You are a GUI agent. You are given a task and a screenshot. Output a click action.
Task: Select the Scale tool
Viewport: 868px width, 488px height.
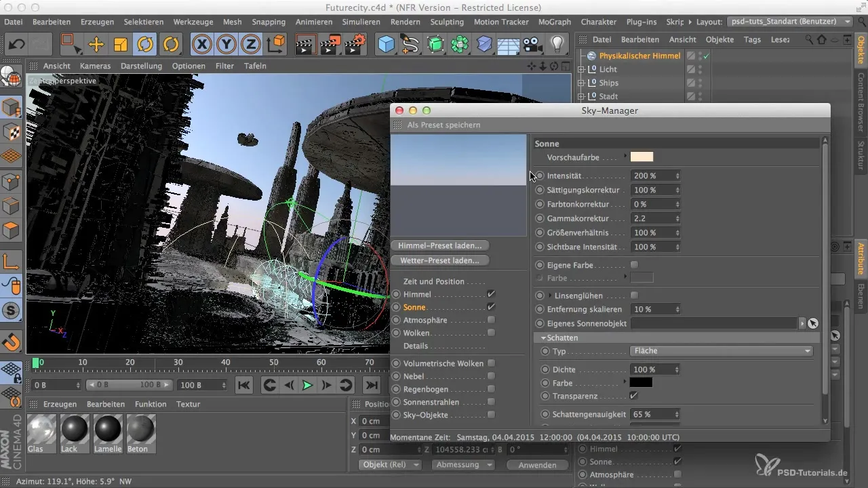click(121, 45)
